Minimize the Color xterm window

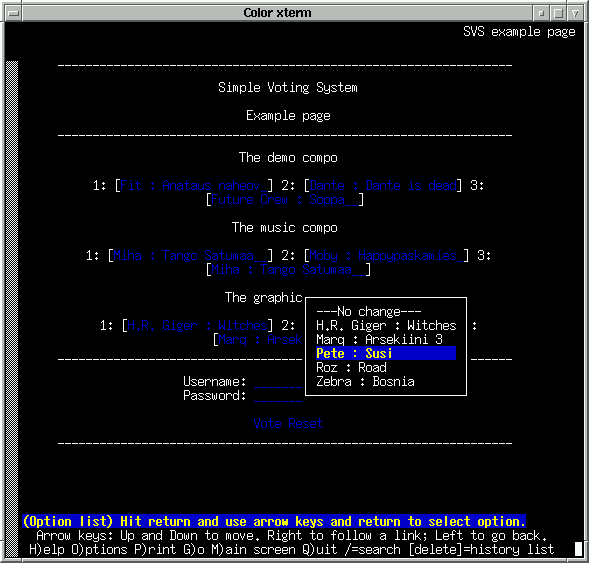point(541,14)
